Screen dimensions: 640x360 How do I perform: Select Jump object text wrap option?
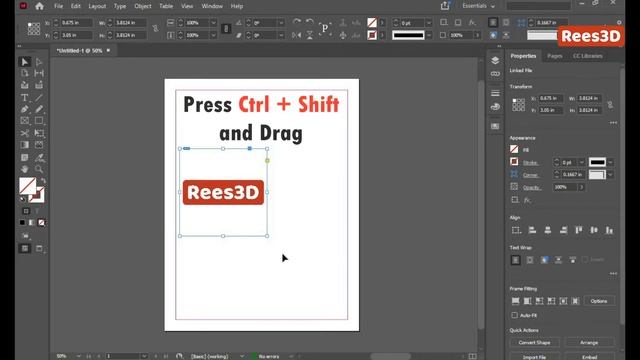click(x=558, y=260)
